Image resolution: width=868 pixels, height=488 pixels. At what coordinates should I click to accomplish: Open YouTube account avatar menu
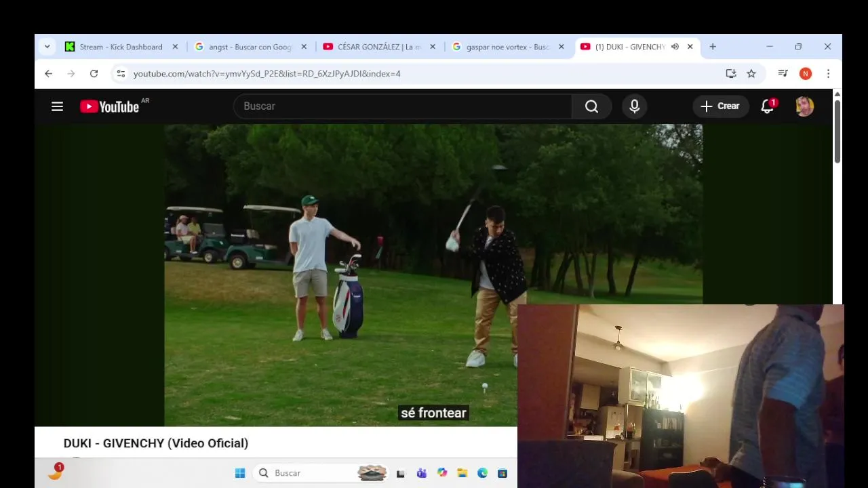pyautogui.click(x=804, y=106)
